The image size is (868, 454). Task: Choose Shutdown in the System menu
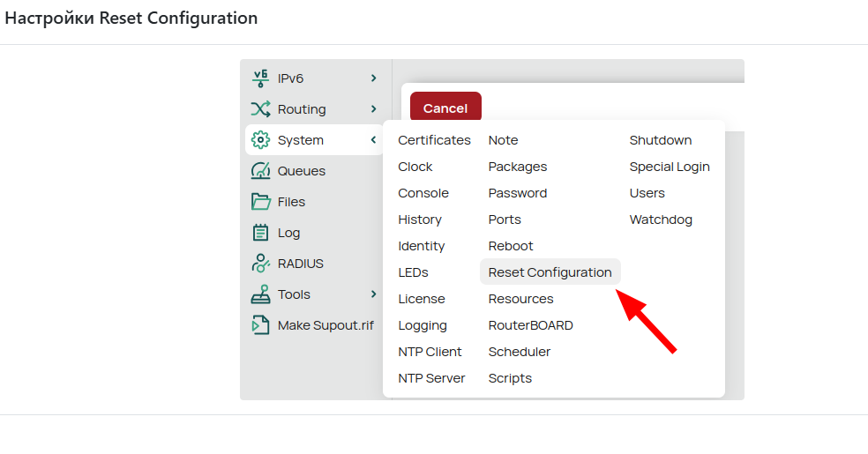point(660,140)
